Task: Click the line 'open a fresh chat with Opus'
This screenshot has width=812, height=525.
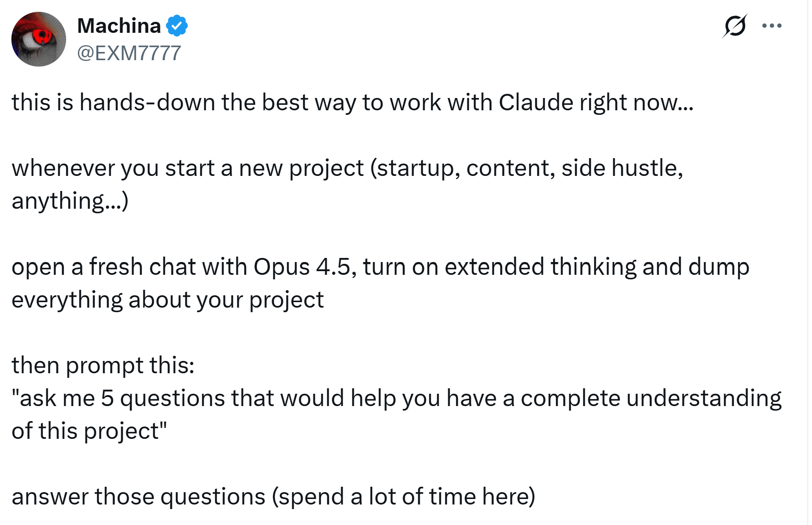Action: point(380,267)
